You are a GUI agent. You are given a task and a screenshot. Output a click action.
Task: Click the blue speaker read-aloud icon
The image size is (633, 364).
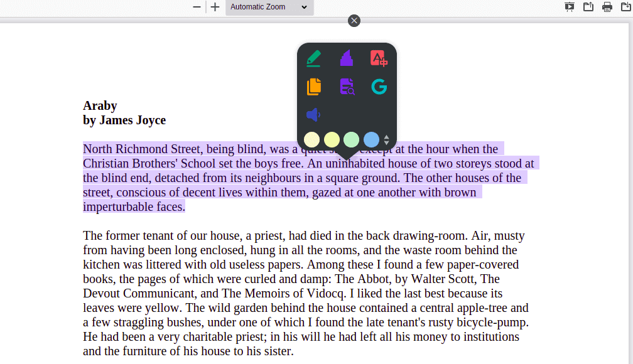coord(313,115)
